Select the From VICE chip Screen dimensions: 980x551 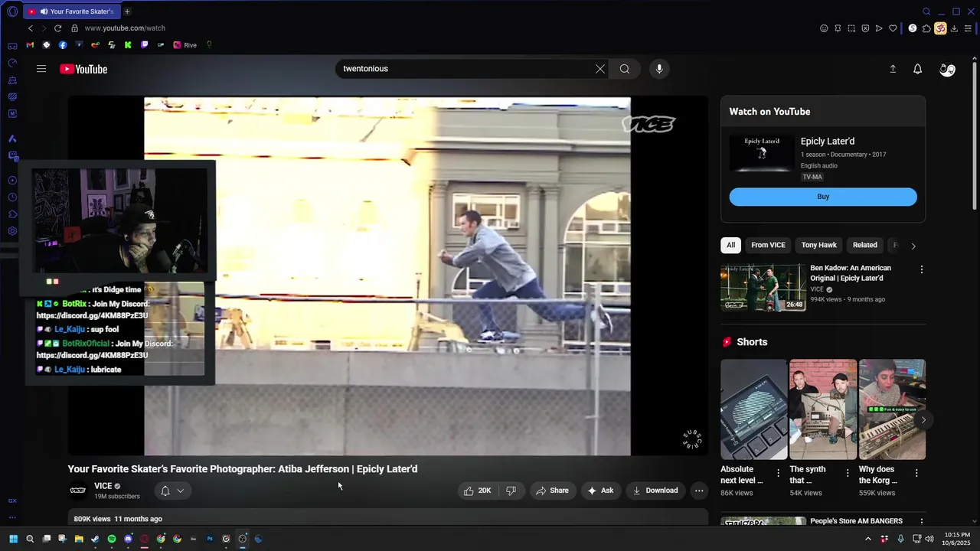[x=768, y=245]
